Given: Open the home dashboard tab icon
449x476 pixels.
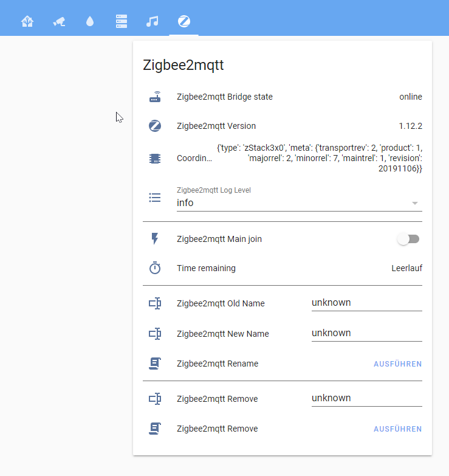Looking at the screenshot, I should (x=27, y=21).
